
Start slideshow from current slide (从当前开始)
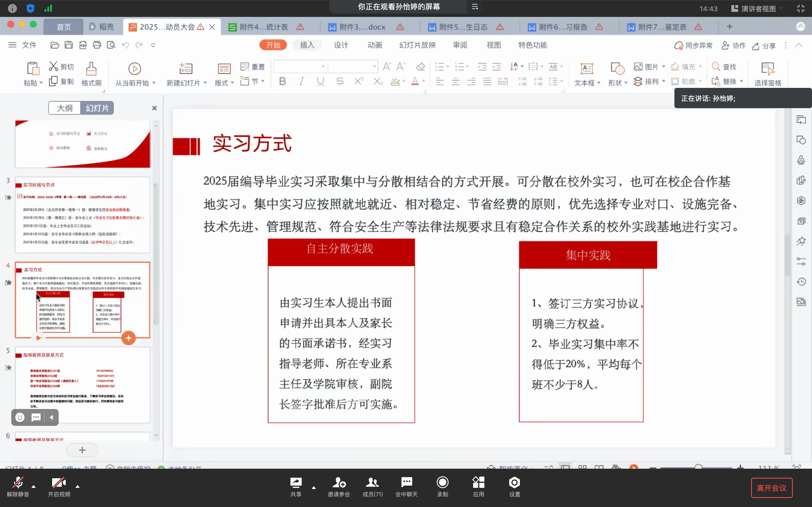(134, 69)
